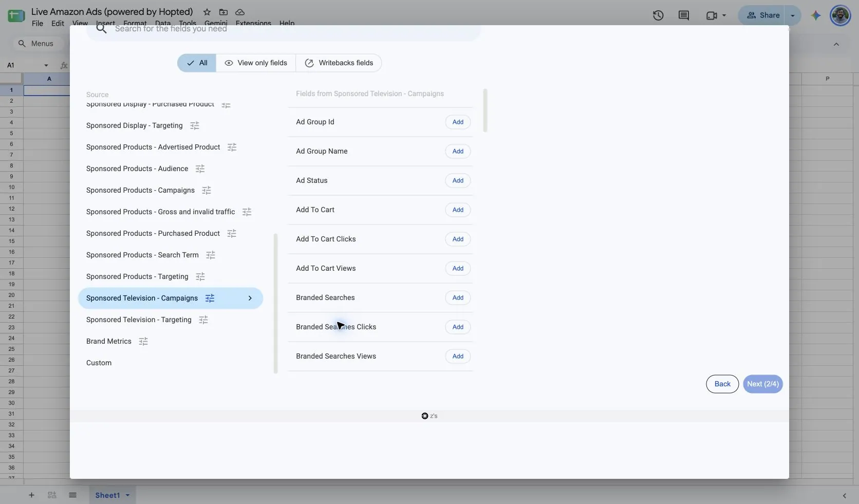
Task: Open tune icon for Sponsored Television - Targeting
Action: (x=203, y=320)
